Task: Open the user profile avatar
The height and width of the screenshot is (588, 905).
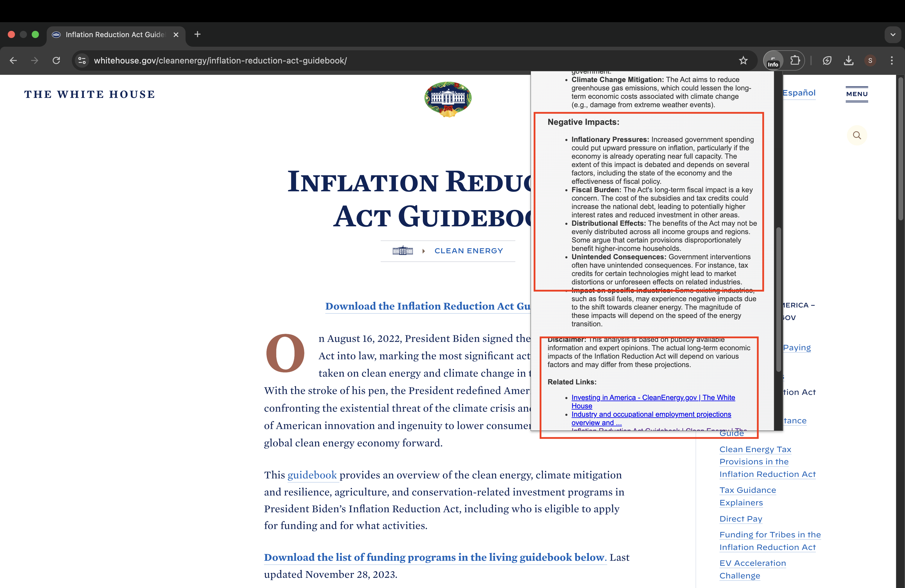Action: [870, 60]
